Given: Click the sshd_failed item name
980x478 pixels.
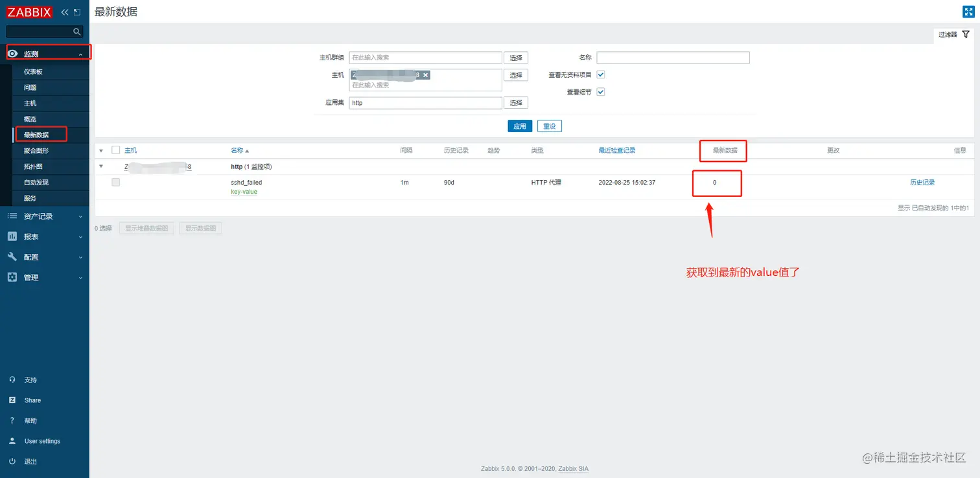Looking at the screenshot, I should [246, 183].
